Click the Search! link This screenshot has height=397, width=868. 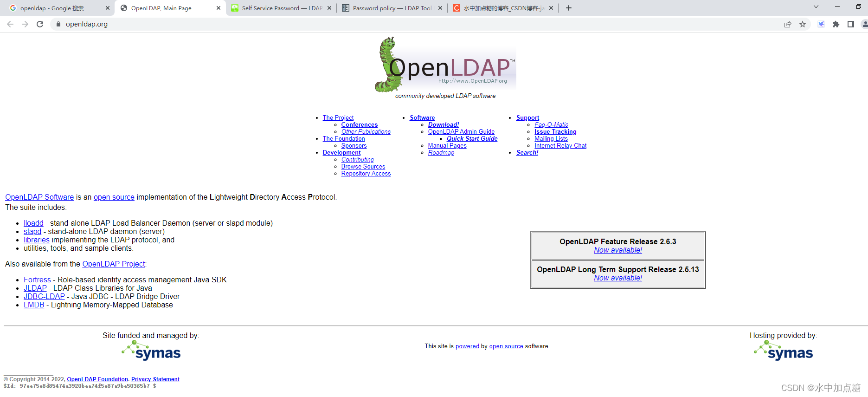[x=527, y=153]
